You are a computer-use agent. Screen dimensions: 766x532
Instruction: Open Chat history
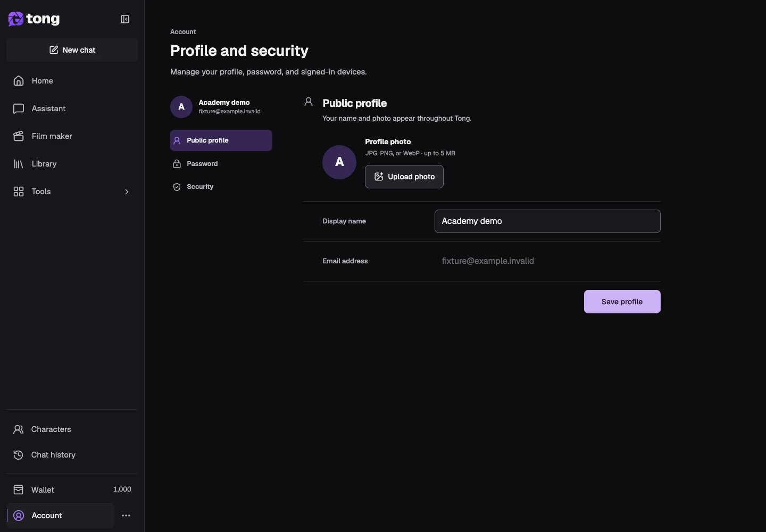(x=72, y=455)
